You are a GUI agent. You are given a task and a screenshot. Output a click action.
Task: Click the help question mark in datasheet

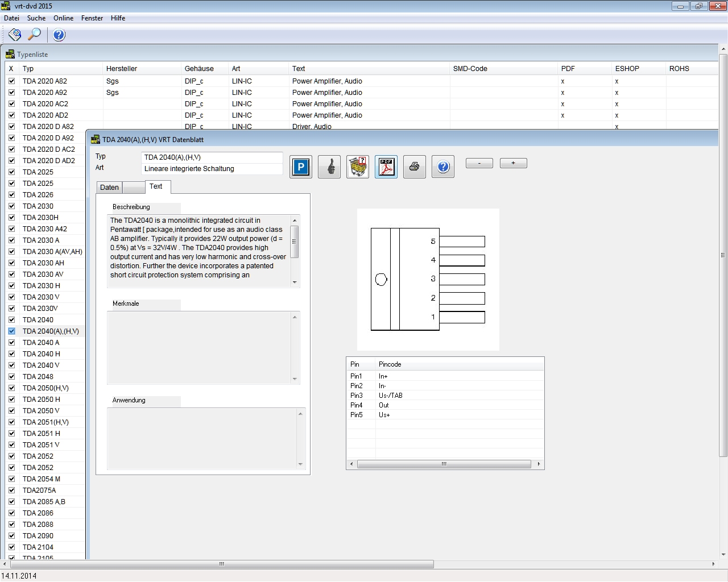(443, 167)
